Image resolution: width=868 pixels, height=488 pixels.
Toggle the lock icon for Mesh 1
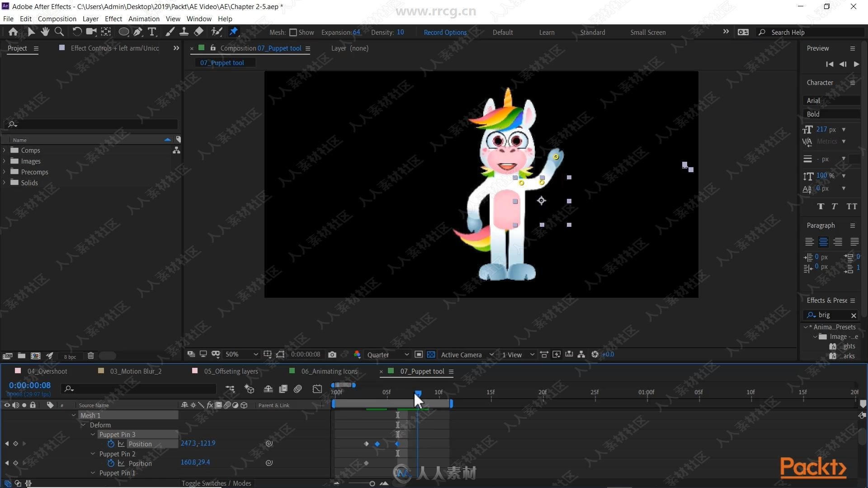coord(33,415)
